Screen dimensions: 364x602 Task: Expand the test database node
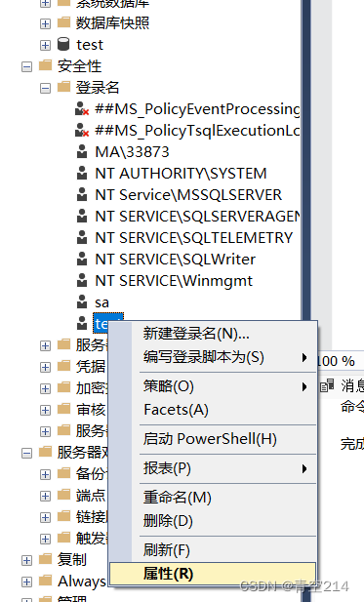click(x=45, y=45)
